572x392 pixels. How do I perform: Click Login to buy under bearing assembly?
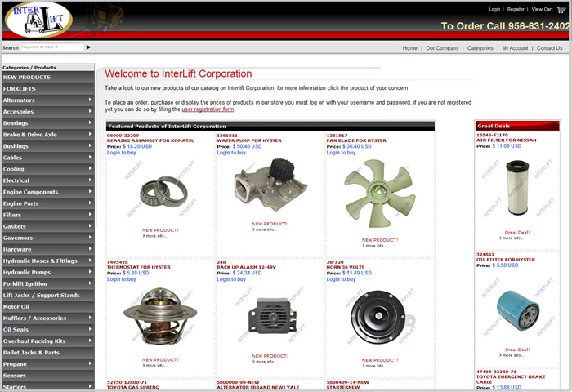pos(122,153)
